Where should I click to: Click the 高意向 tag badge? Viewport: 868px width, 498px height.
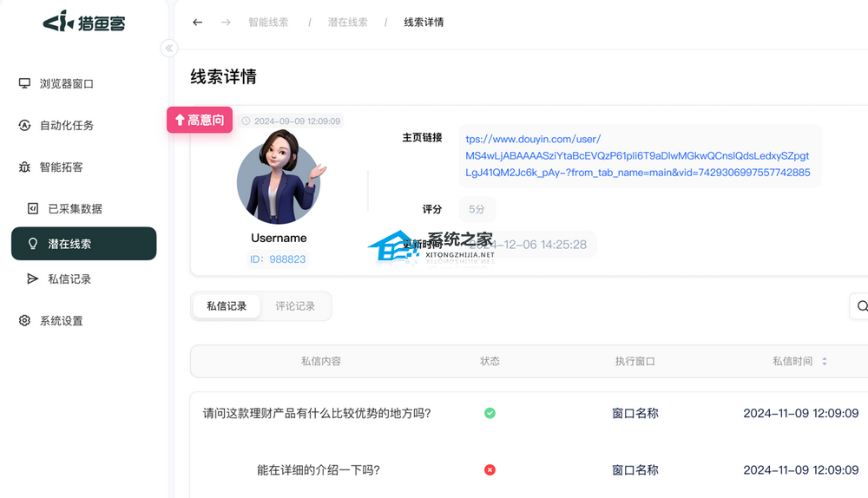pos(200,120)
